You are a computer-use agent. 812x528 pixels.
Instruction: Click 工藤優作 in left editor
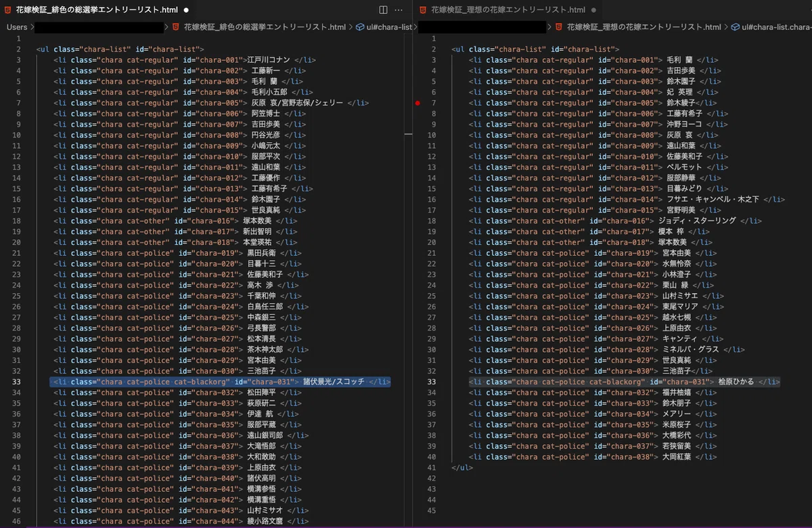tap(265, 178)
